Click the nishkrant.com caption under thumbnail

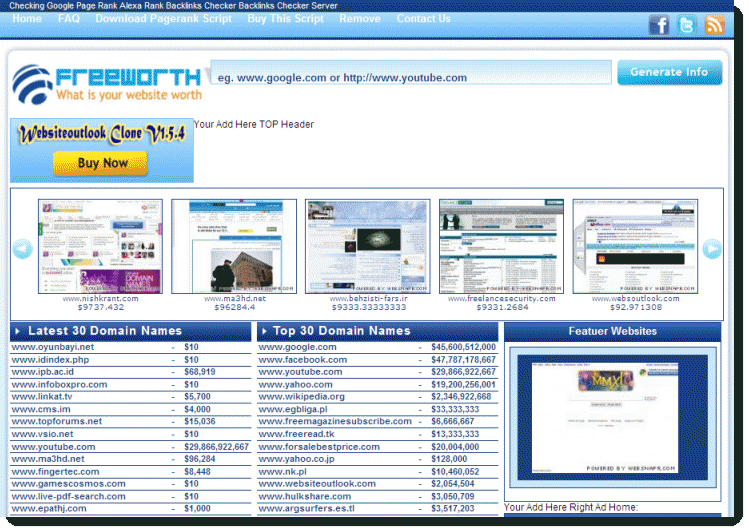[100, 298]
